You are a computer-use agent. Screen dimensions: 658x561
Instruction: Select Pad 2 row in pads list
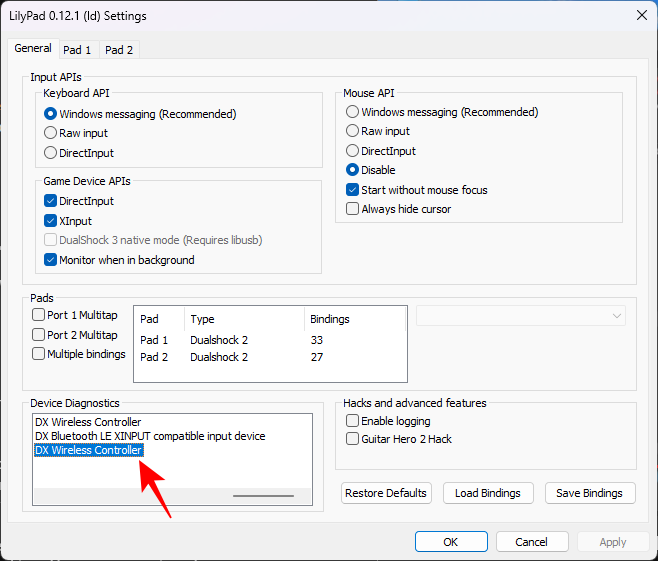(270, 357)
